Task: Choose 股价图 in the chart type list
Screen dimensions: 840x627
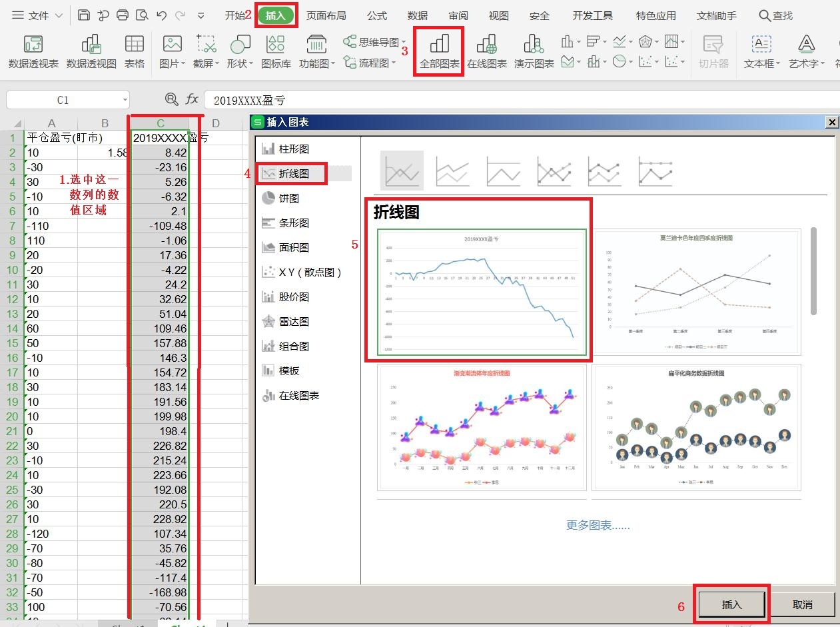Action: pos(286,297)
